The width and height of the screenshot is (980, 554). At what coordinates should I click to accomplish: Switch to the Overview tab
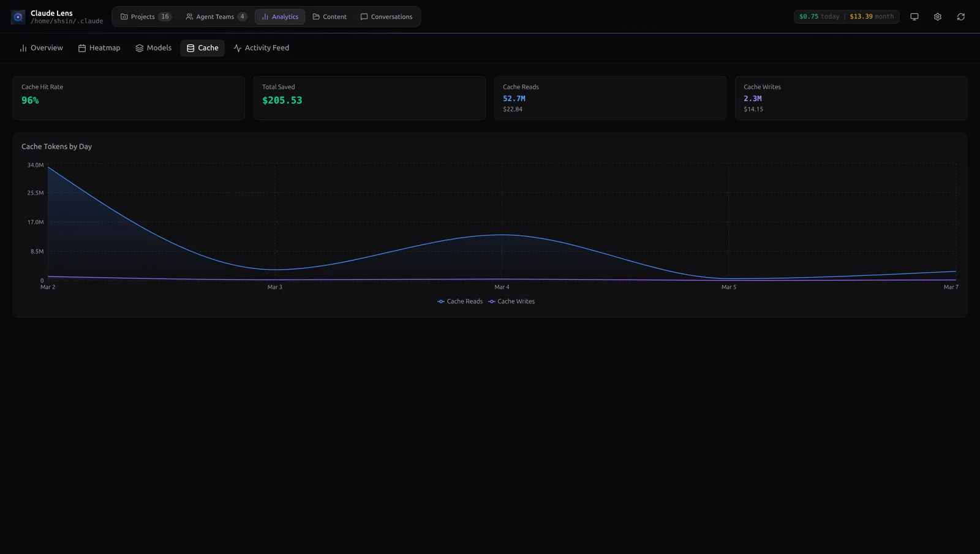[x=40, y=47]
